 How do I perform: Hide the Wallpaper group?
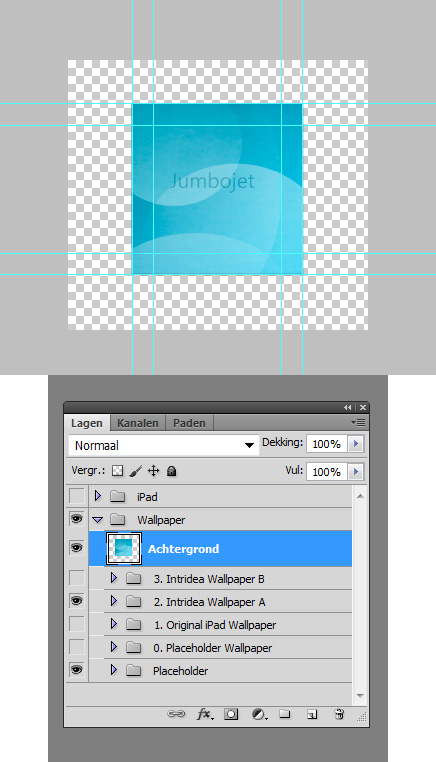77,520
